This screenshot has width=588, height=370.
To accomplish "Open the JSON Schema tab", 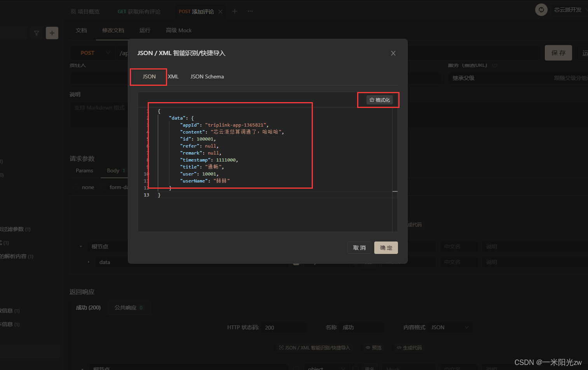I will coord(207,76).
